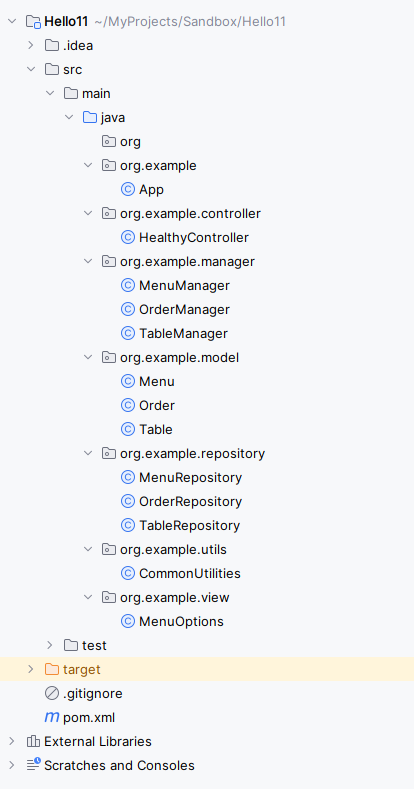
Task: Click the pom.xml Maven icon
Action: tap(52, 717)
